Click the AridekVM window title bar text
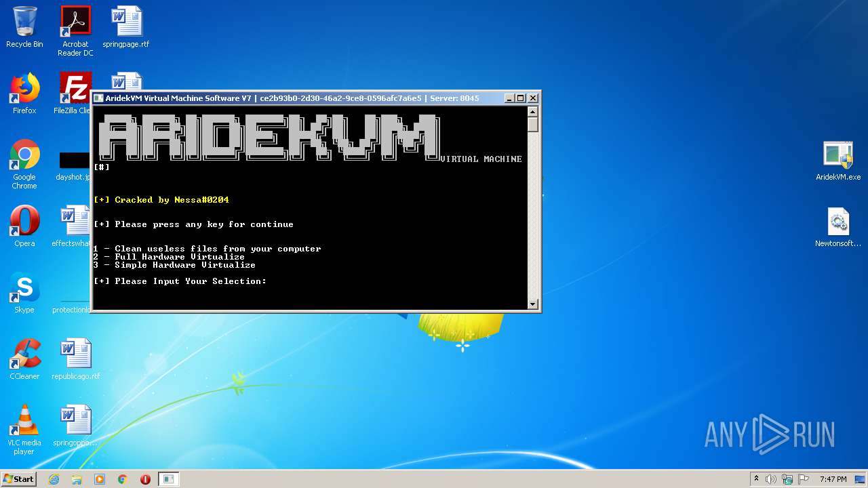 (x=292, y=98)
